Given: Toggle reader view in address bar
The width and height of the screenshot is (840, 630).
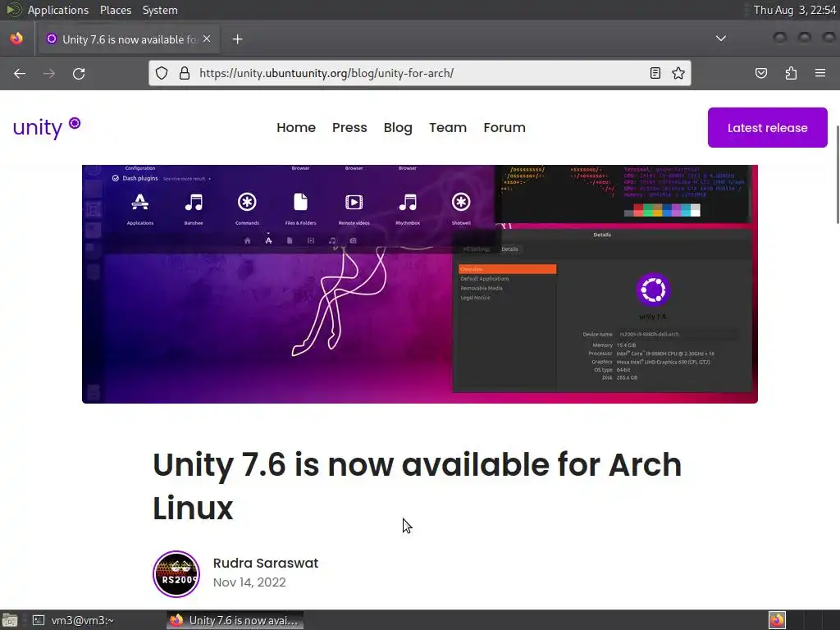Looking at the screenshot, I should coord(655,73).
